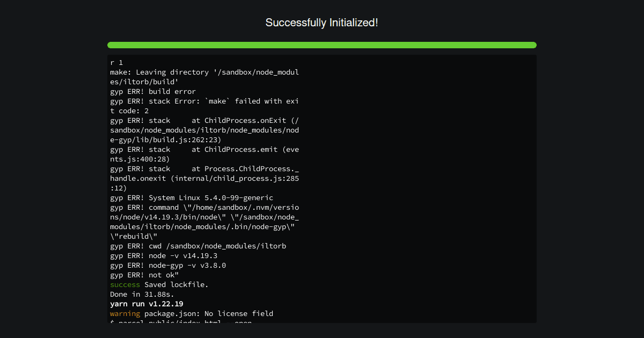Select the "System Linux 5.4.0-99-generic" line
Screen dimensions: 644x338
coord(192,197)
